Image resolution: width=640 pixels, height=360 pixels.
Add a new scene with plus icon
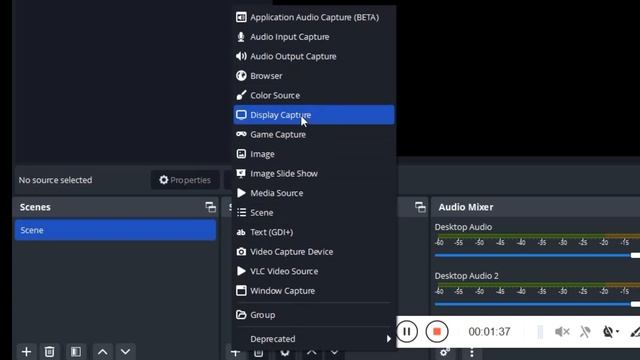click(x=26, y=351)
